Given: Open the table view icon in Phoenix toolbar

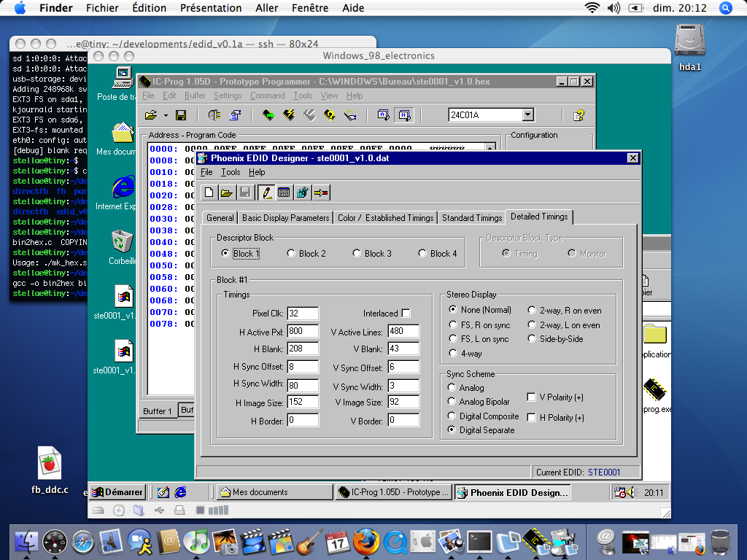Looking at the screenshot, I should pyautogui.click(x=284, y=192).
